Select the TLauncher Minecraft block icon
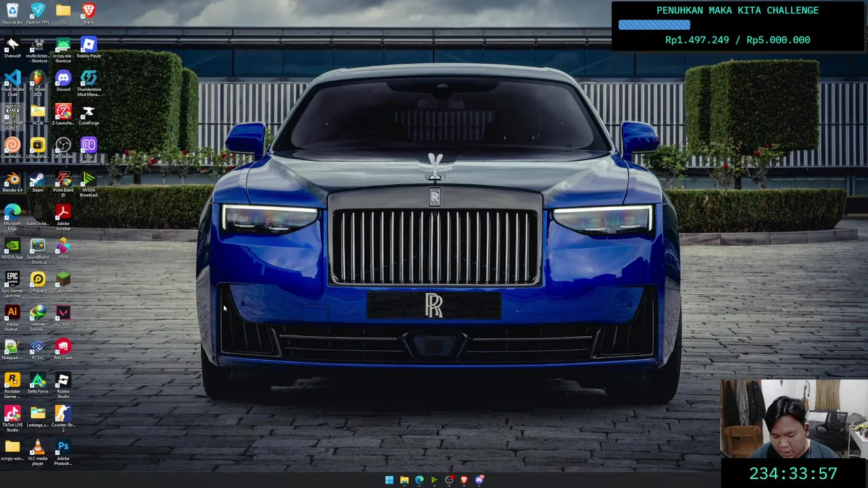Screen dimensions: 868x488 pyautogui.click(x=63, y=282)
